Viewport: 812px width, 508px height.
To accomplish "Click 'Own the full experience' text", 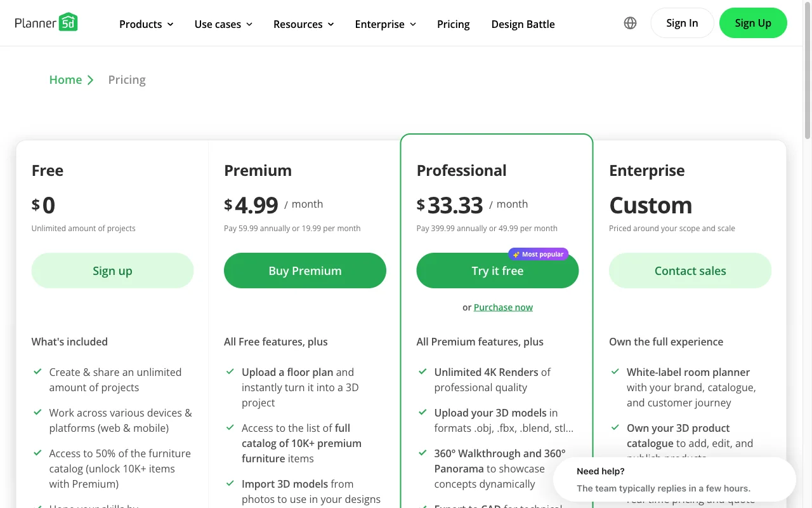I will click(x=666, y=342).
